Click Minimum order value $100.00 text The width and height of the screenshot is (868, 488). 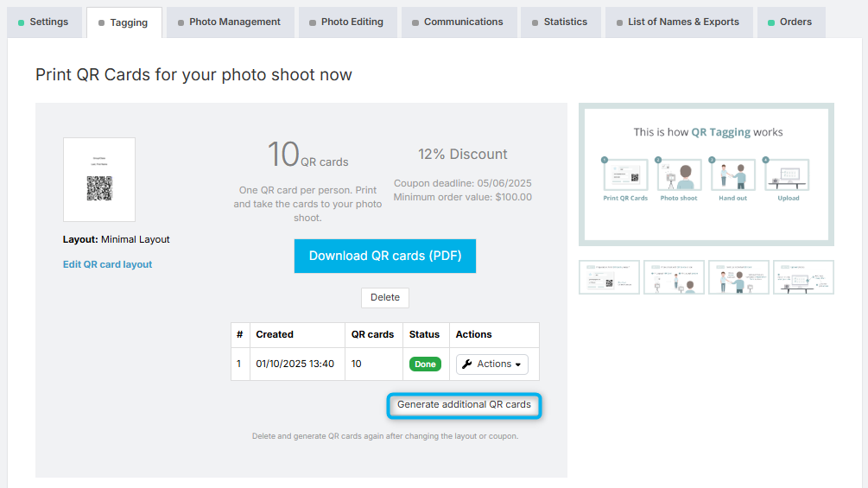(462, 197)
